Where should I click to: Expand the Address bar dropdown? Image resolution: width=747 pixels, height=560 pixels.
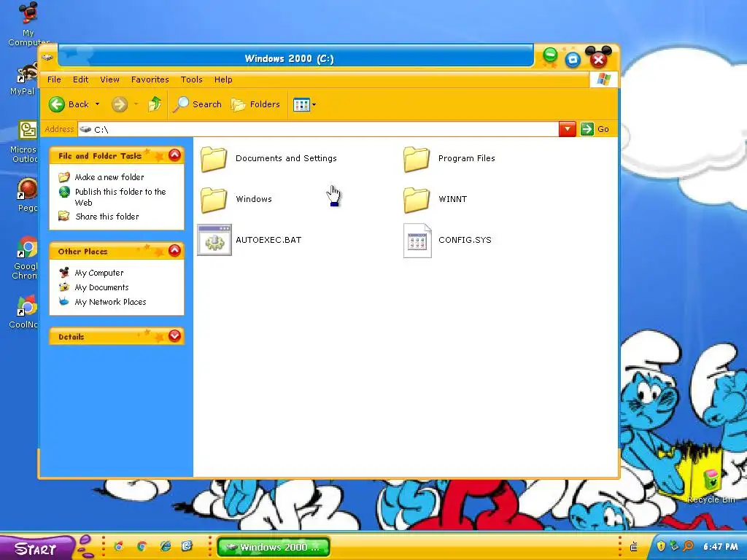(x=568, y=129)
